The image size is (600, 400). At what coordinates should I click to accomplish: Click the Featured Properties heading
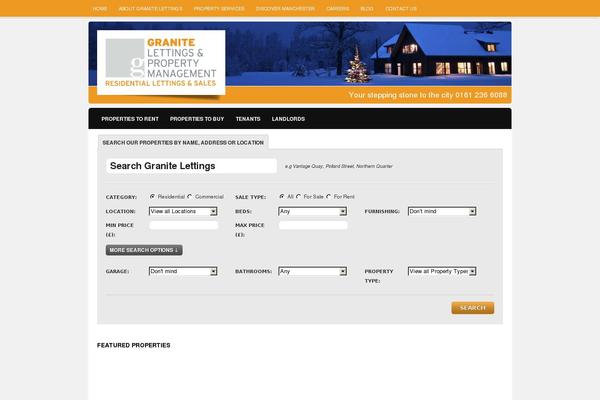pos(134,345)
